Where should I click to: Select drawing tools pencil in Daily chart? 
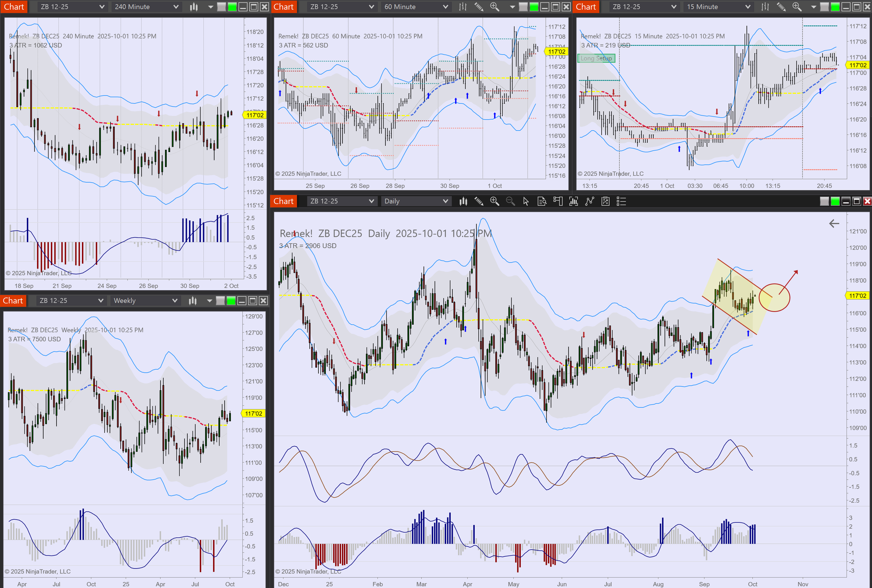[479, 201]
